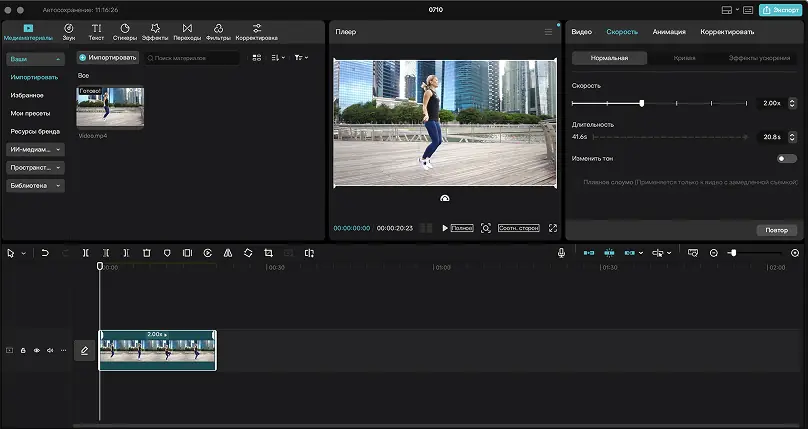The height and width of the screenshot is (429, 808).
Task: Open the Медиаматериалы media panel
Action: click(28, 32)
